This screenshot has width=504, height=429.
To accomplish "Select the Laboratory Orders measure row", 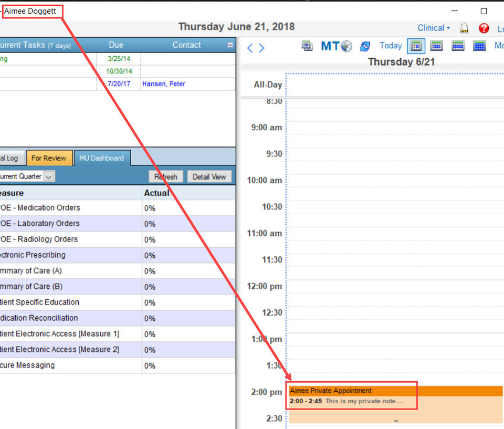I will 118,224.
